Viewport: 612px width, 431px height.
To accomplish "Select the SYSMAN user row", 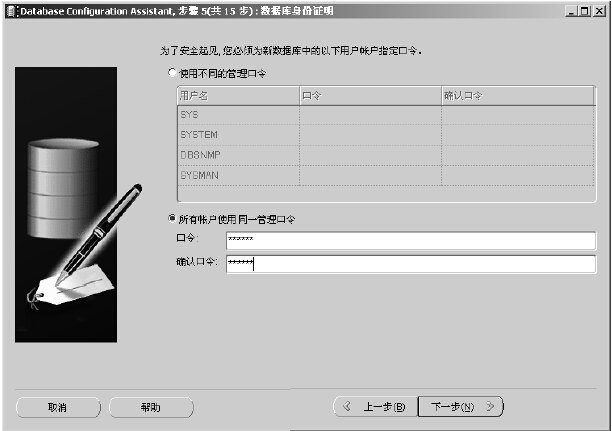I will pos(386,175).
